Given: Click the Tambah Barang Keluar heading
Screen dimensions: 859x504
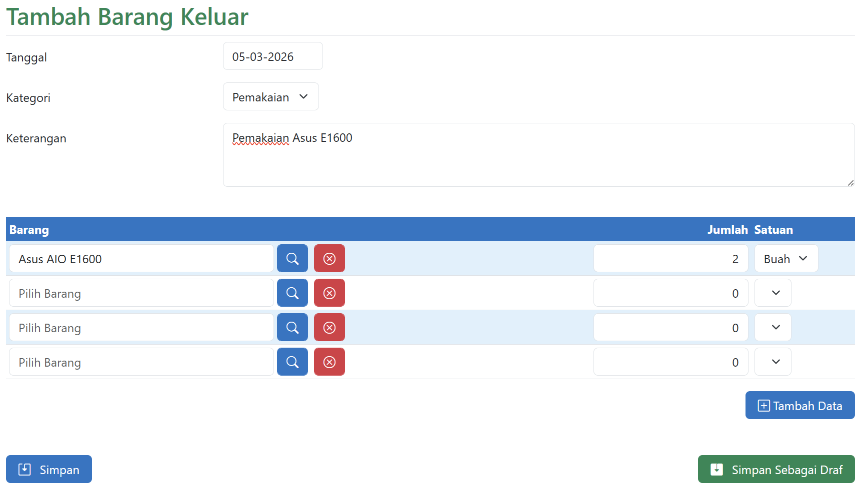Looking at the screenshot, I should 127,17.
